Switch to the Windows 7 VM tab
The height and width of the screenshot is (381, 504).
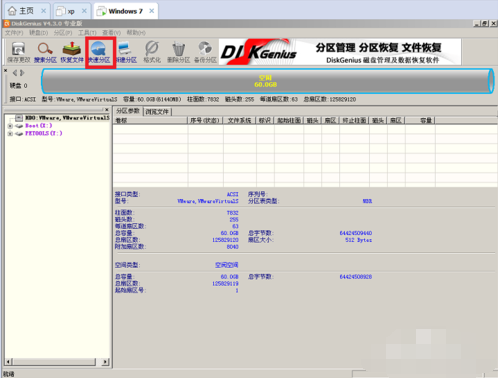click(x=126, y=11)
